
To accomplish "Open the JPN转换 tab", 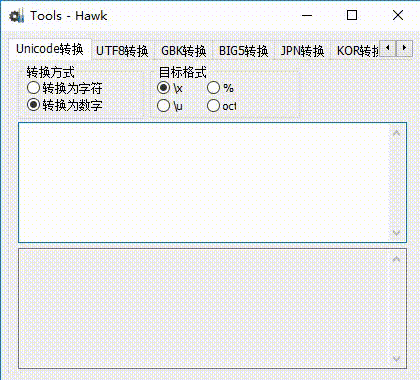I will pos(302,51).
